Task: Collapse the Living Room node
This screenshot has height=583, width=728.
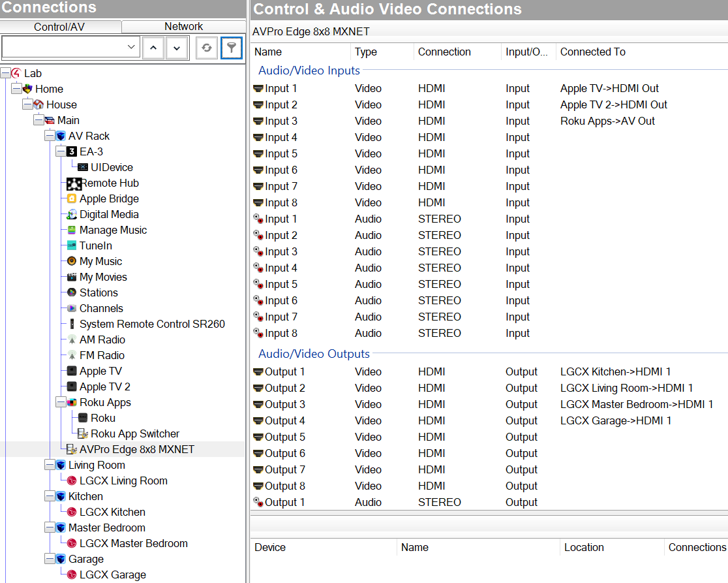Action: click(50, 465)
